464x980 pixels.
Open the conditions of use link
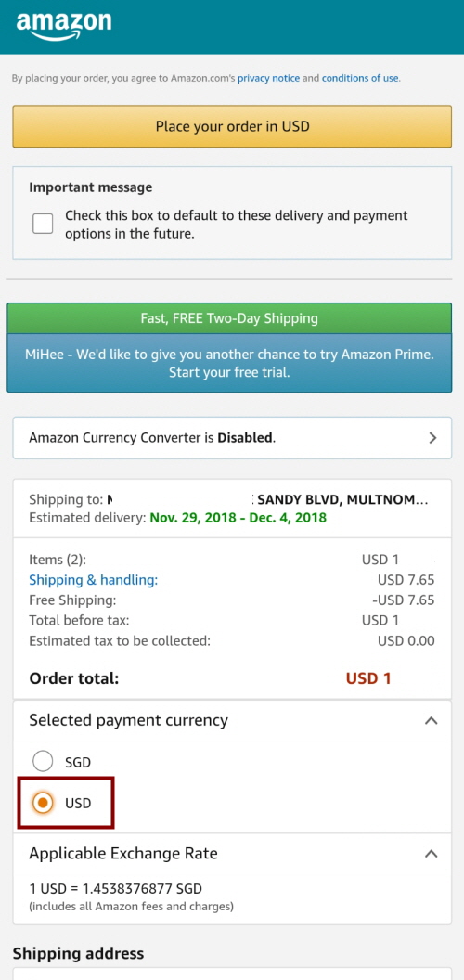[360, 78]
